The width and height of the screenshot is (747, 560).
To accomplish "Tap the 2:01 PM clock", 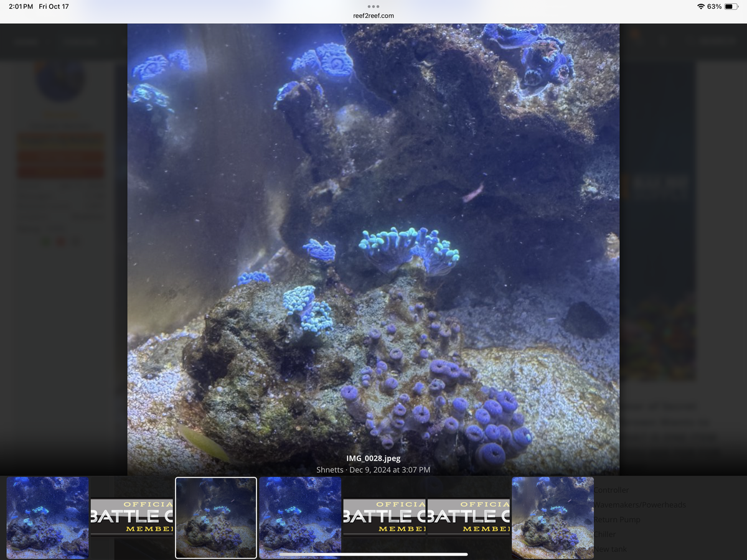I will point(21,6).
